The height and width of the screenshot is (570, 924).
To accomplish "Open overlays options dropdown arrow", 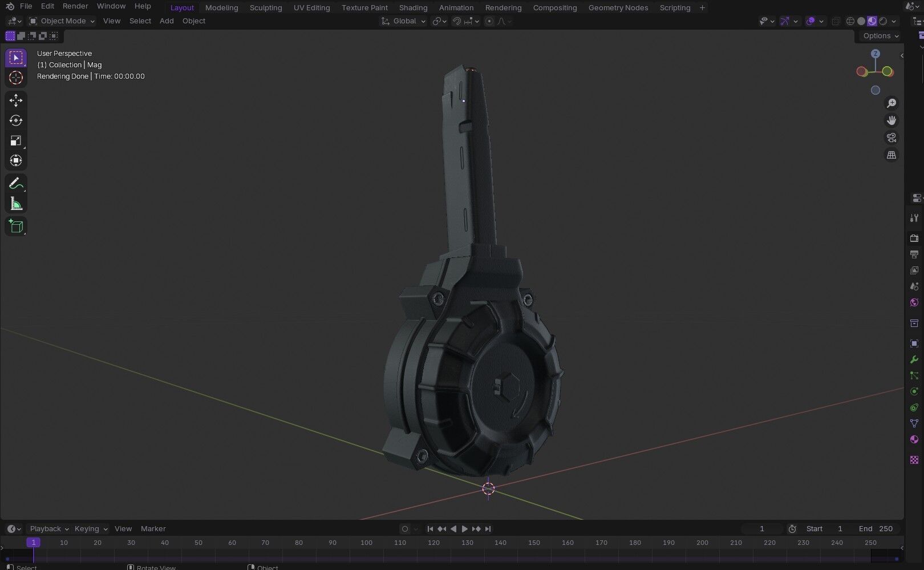I will (821, 21).
